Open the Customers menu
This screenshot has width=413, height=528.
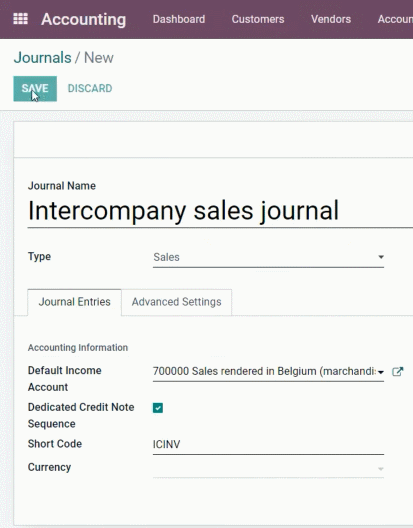(x=258, y=19)
